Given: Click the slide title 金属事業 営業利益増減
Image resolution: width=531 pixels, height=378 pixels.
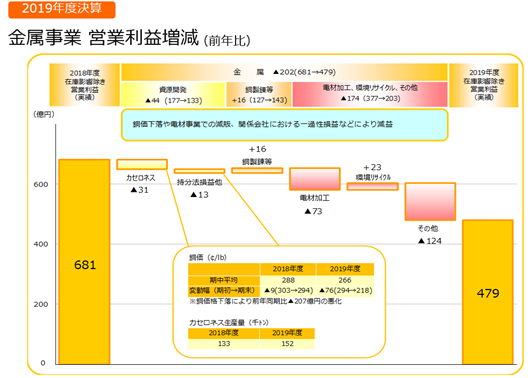Looking at the screenshot, I should click(x=103, y=37).
